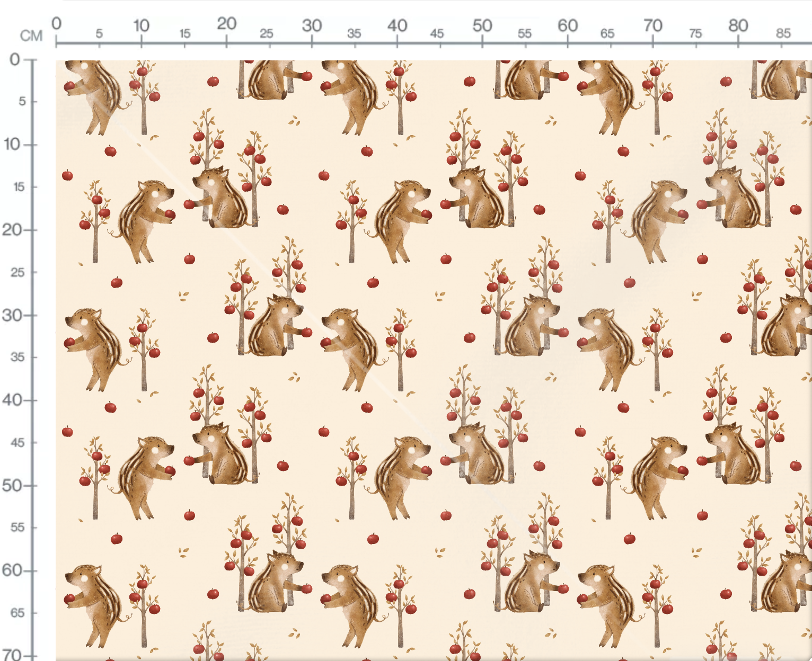Click the 50 mark on vertical ruler
This screenshot has width=812, height=661.
tap(12, 485)
